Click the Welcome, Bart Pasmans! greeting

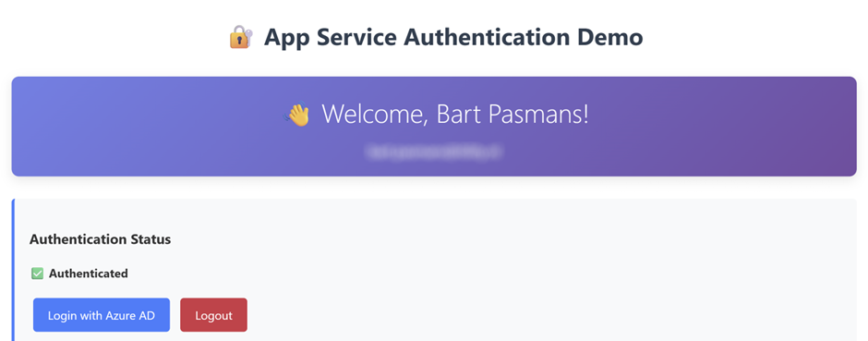(455, 115)
